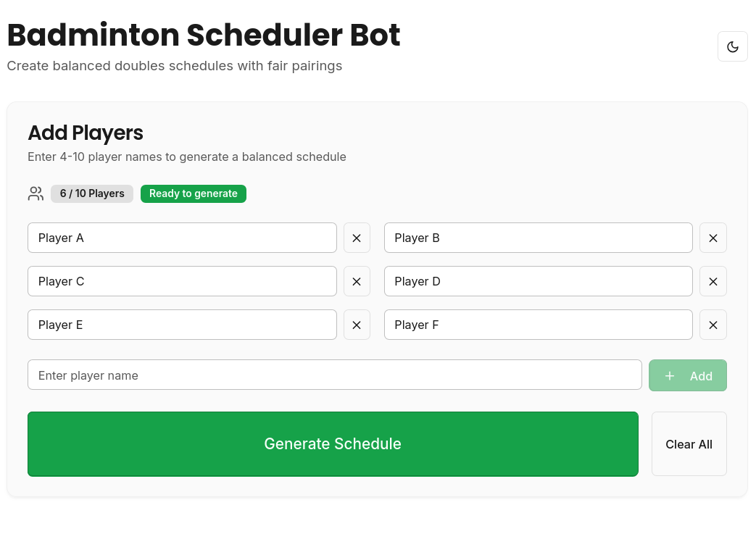Image resolution: width=756 pixels, height=542 pixels.
Task: Click the 6 / 10 Players badge
Action: point(92,193)
